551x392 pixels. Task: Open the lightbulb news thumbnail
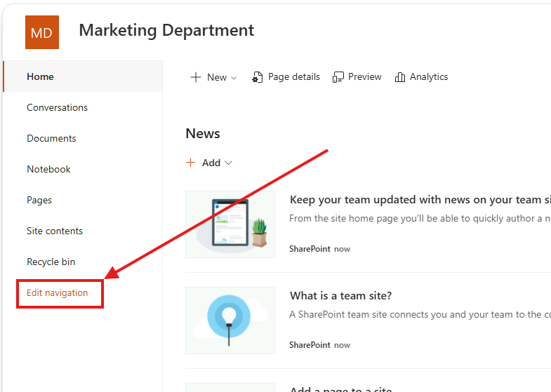(x=230, y=320)
